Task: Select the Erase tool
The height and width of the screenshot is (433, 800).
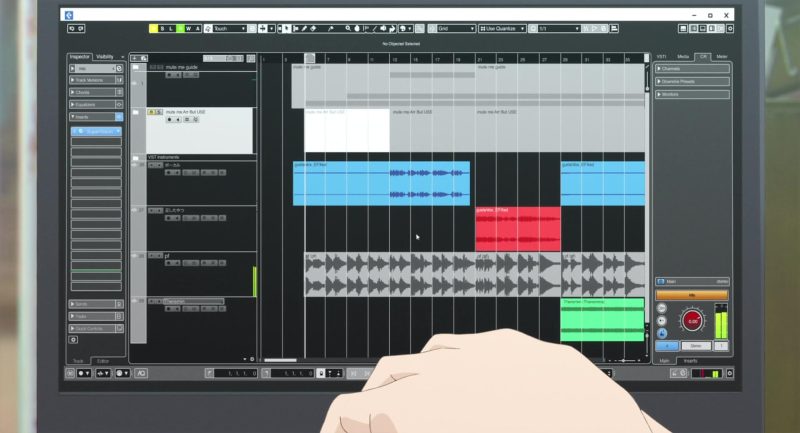Action: click(x=313, y=29)
